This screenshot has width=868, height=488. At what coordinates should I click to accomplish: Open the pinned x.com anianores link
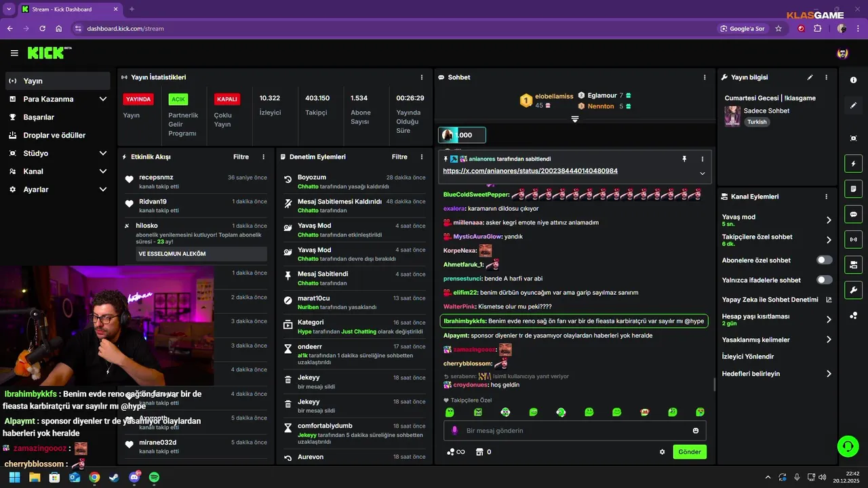point(530,171)
